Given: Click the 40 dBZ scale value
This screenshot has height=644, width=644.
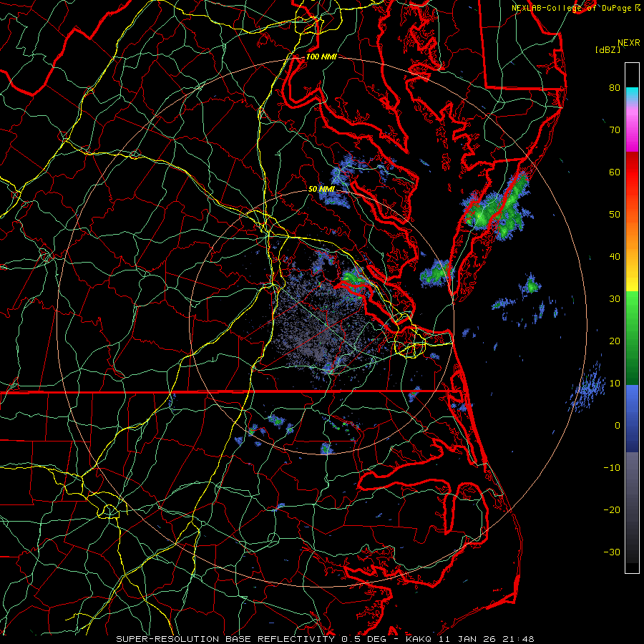Looking at the screenshot, I should point(615,257).
